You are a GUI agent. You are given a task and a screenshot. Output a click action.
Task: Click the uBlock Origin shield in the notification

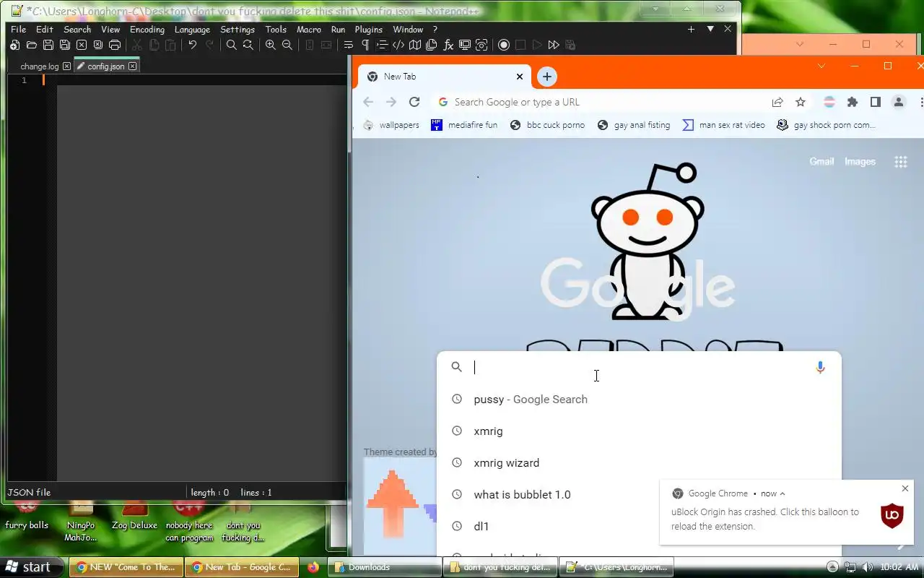click(892, 516)
